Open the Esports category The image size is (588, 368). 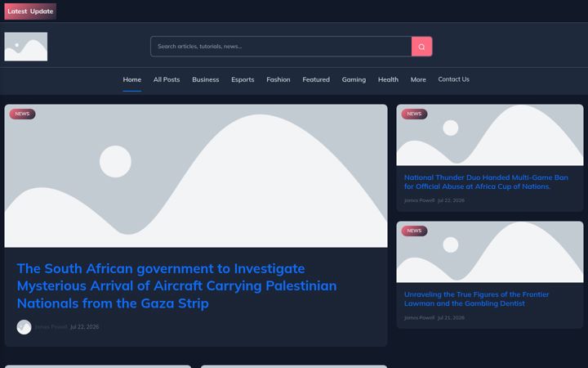(243, 79)
